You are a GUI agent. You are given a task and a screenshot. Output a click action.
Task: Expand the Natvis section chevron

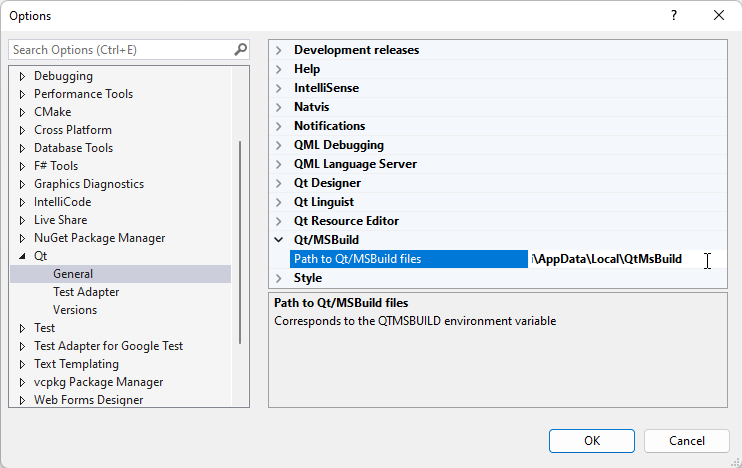[x=279, y=107]
